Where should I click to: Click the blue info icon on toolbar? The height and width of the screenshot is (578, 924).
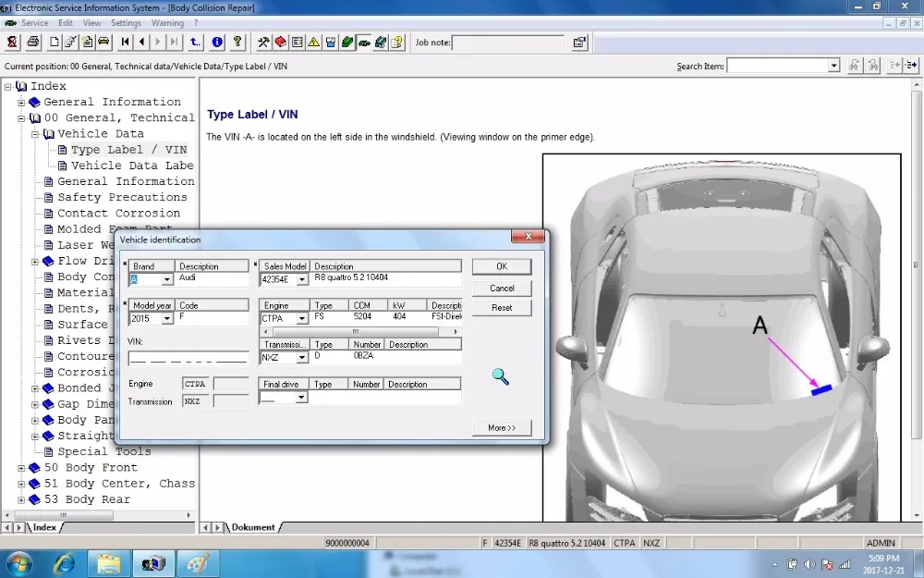[215, 42]
